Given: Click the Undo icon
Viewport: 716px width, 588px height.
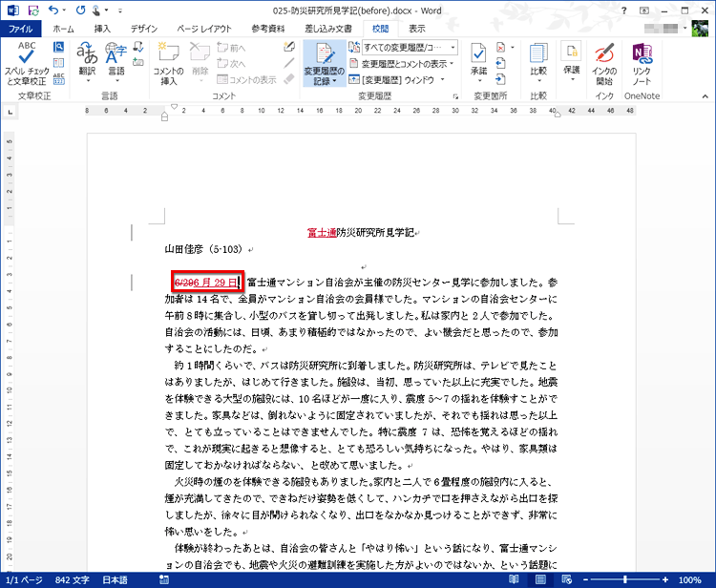Looking at the screenshot, I should [53, 10].
